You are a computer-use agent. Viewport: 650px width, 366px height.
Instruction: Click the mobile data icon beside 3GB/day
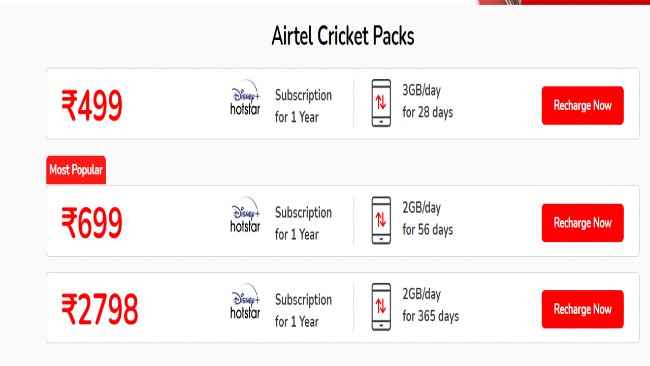click(381, 103)
